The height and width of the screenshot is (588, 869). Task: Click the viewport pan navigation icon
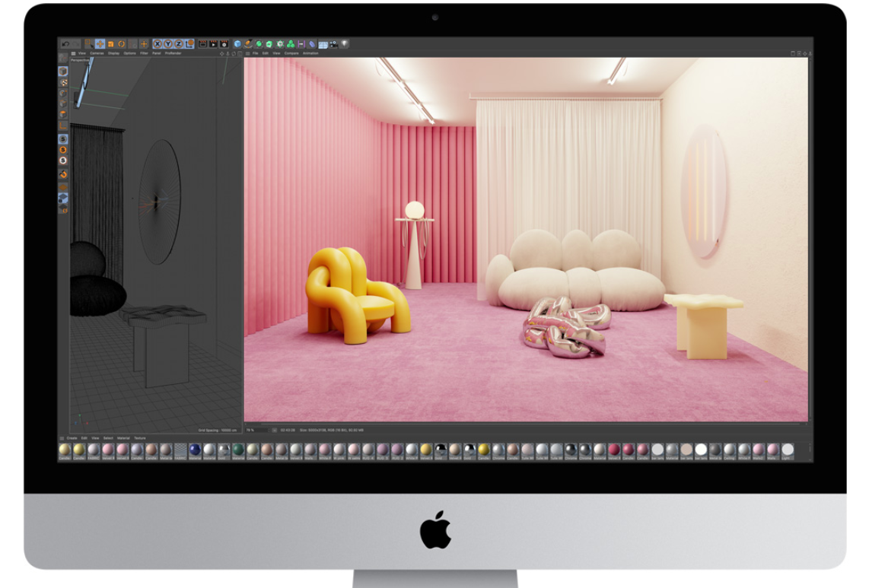point(222,54)
